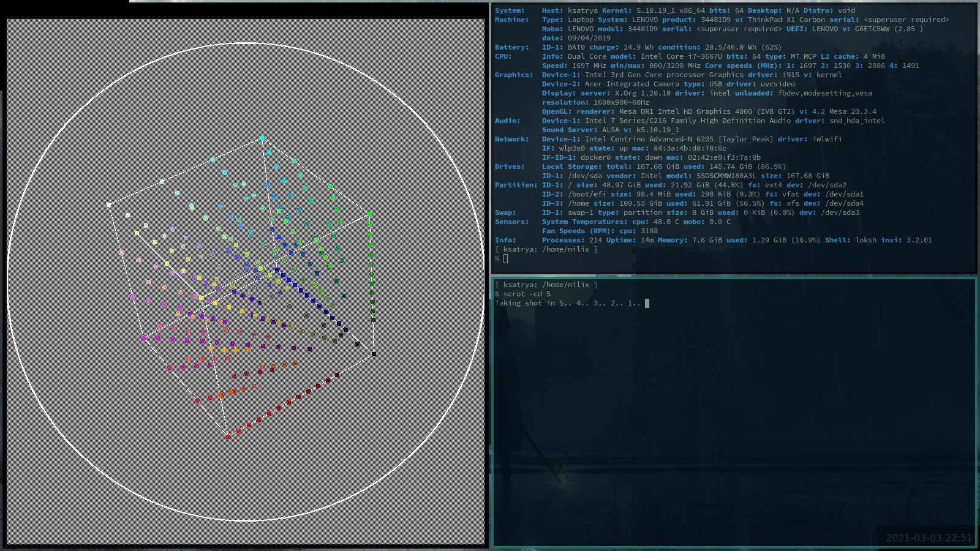Click the 'Partition:' section label

click(x=516, y=185)
